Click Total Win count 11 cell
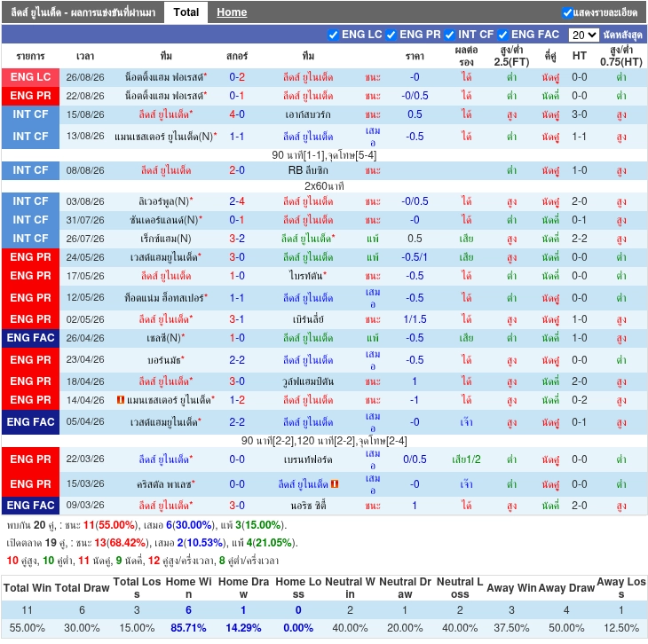This screenshot has width=648, height=644. click(x=27, y=610)
